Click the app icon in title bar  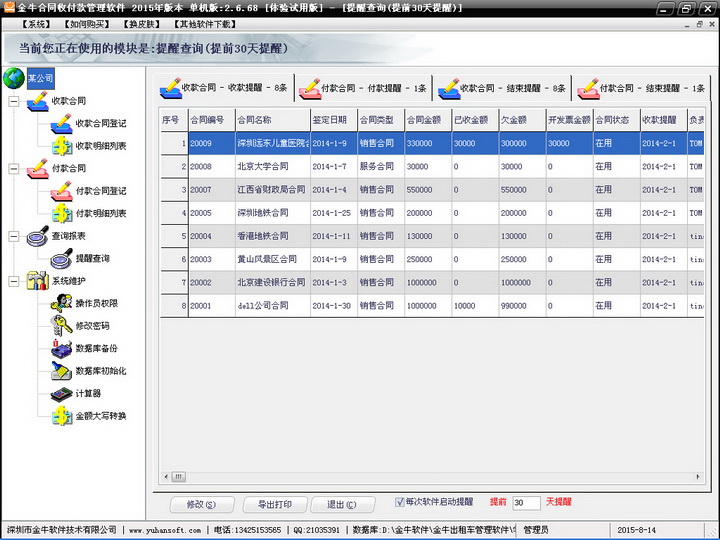(9, 7)
